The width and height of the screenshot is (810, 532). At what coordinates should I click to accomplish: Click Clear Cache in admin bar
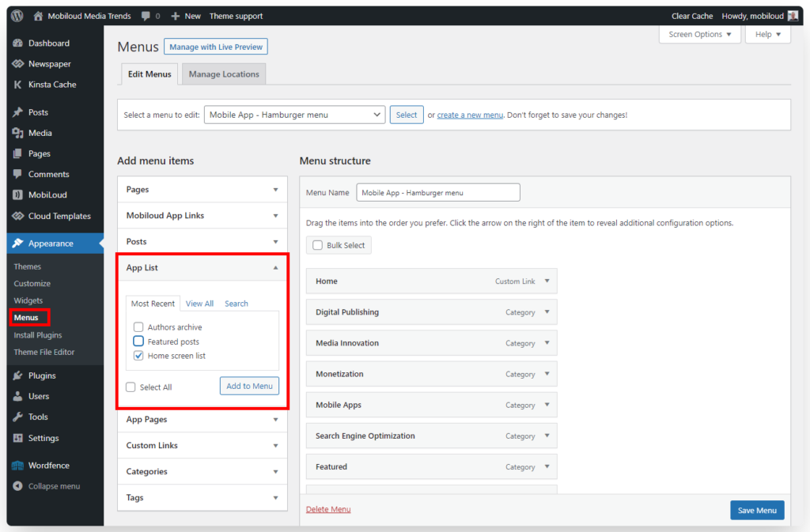(x=691, y=16)
